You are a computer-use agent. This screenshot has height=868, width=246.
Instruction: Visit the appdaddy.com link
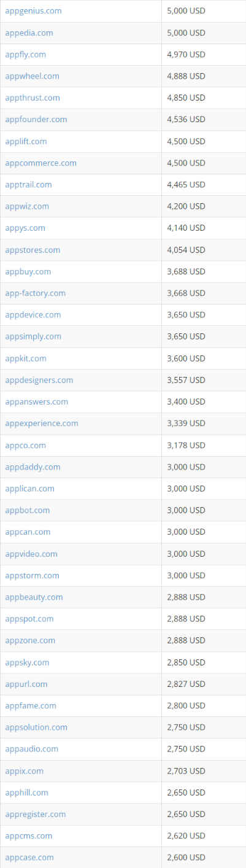coord(33,467)
